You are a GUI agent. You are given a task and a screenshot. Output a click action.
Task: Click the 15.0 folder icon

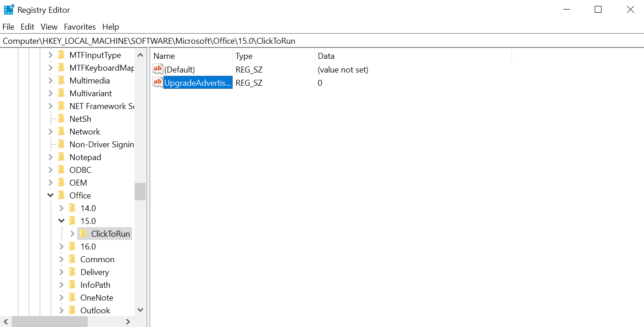click(72, 221)
